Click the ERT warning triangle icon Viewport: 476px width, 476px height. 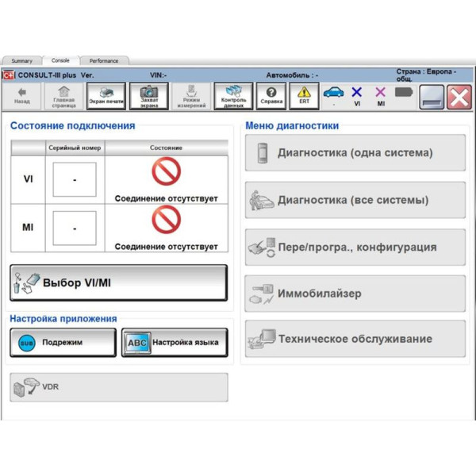304,96
